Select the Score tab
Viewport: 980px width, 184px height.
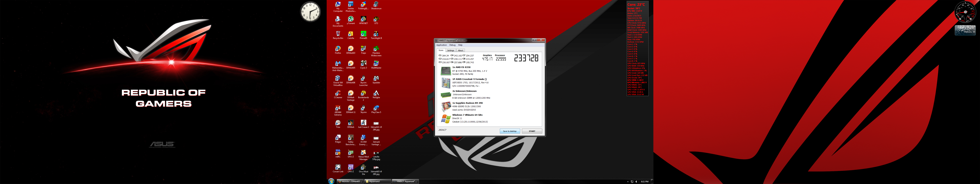(x=441, y=50)
